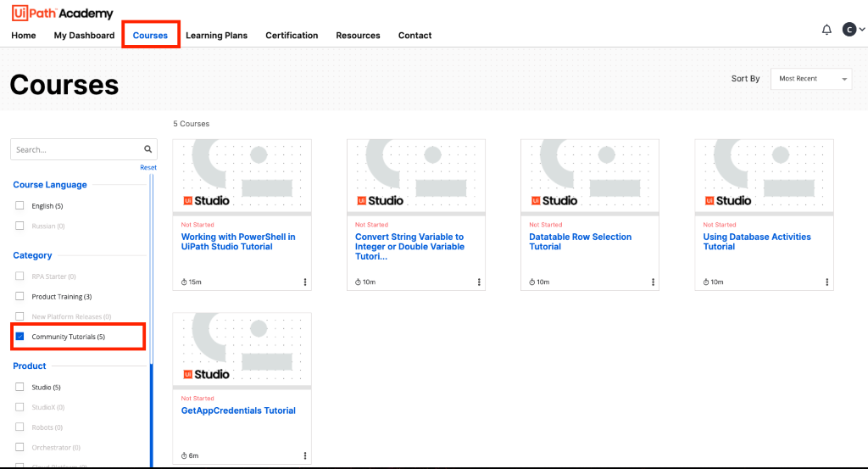The height and width of the screenshot is (469, 868).
Task: Click the Reset filters link
Action: point(147,167)
